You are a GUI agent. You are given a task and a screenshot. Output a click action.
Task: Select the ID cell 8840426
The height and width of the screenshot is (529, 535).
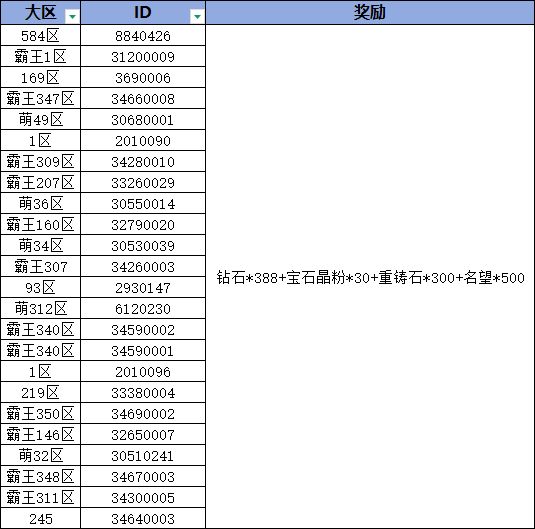click(x=143, y=35)
